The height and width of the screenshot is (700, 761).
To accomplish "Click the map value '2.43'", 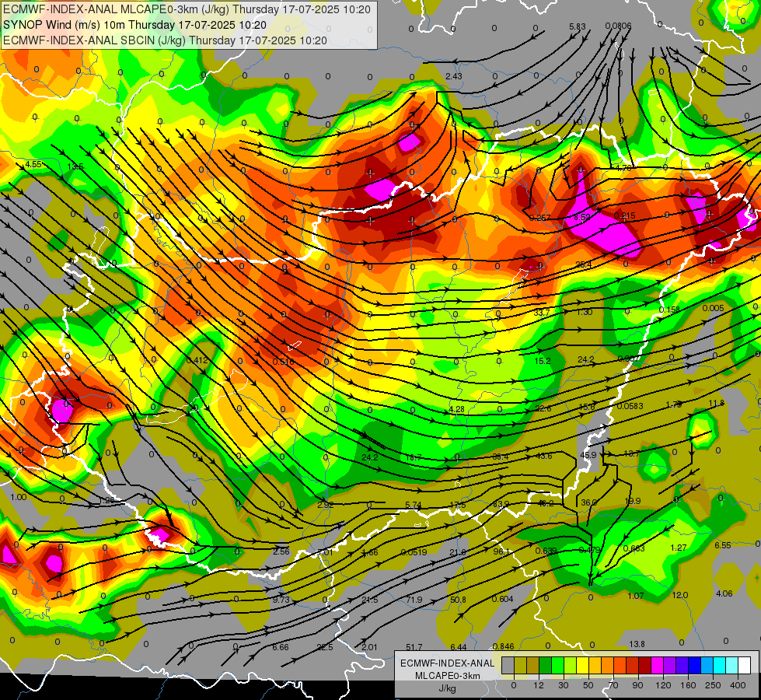I will coord(454,76).
